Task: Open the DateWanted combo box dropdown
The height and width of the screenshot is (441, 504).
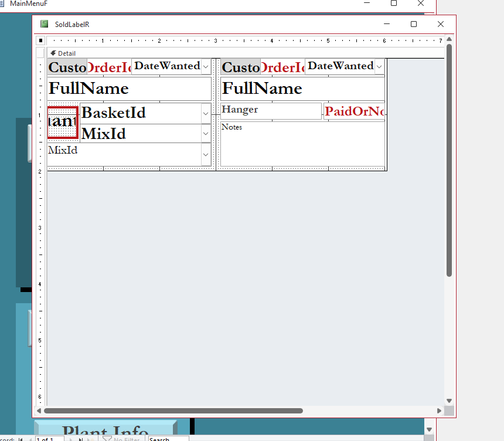Action: coord(205,67)
